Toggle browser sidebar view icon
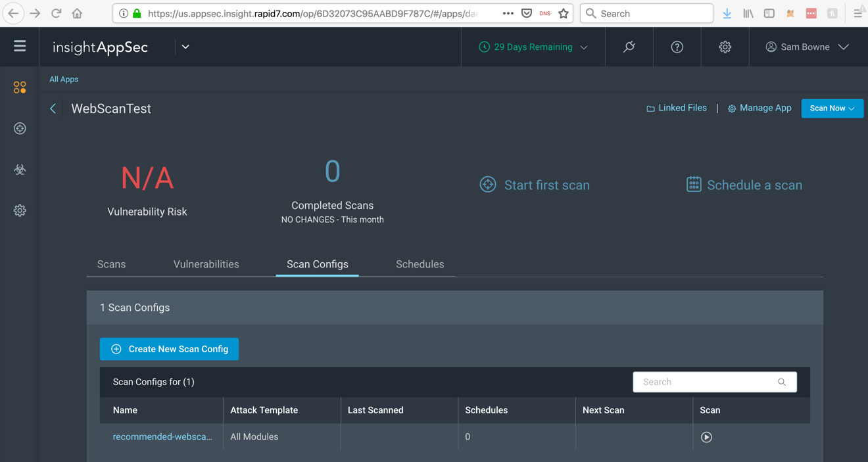The width and height of the screenshot is (868, 462). [769, 13]
